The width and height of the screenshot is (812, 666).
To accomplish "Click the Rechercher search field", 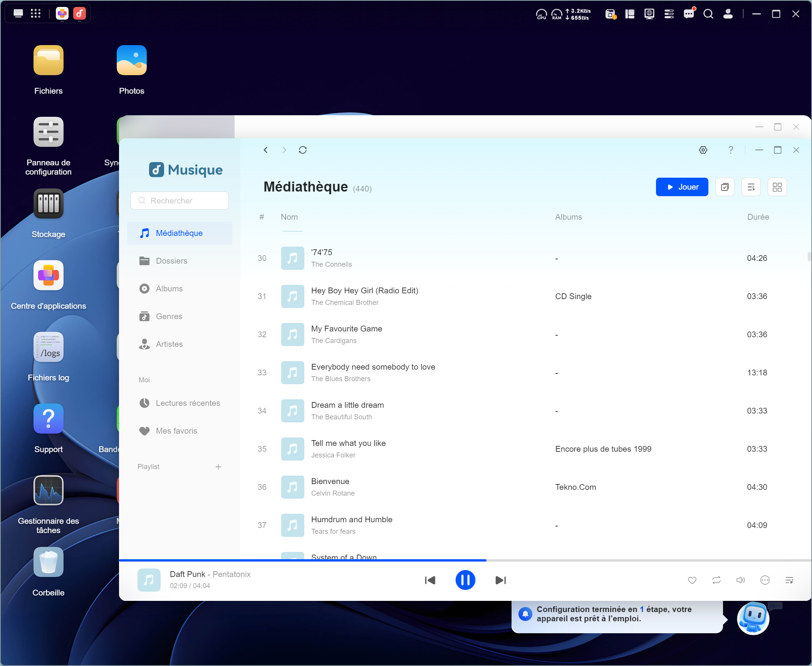I will tap(180, 201).
